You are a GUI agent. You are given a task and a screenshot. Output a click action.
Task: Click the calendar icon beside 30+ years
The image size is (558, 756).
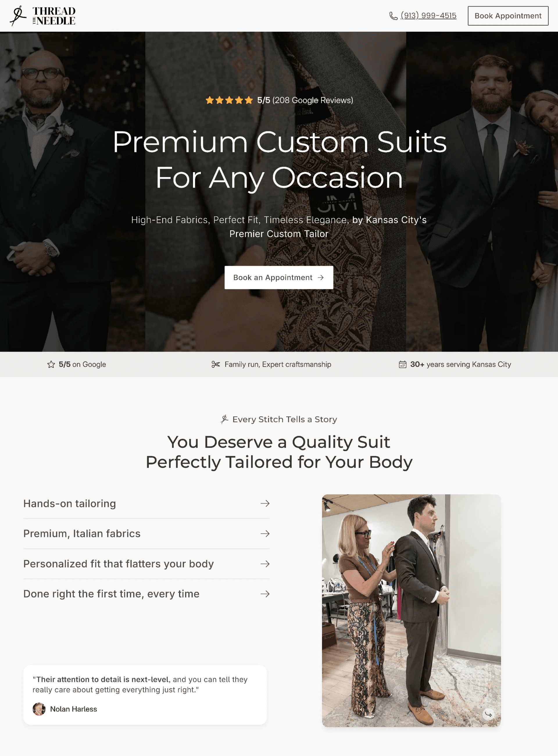pyautogui.click(x=402, y=364)
